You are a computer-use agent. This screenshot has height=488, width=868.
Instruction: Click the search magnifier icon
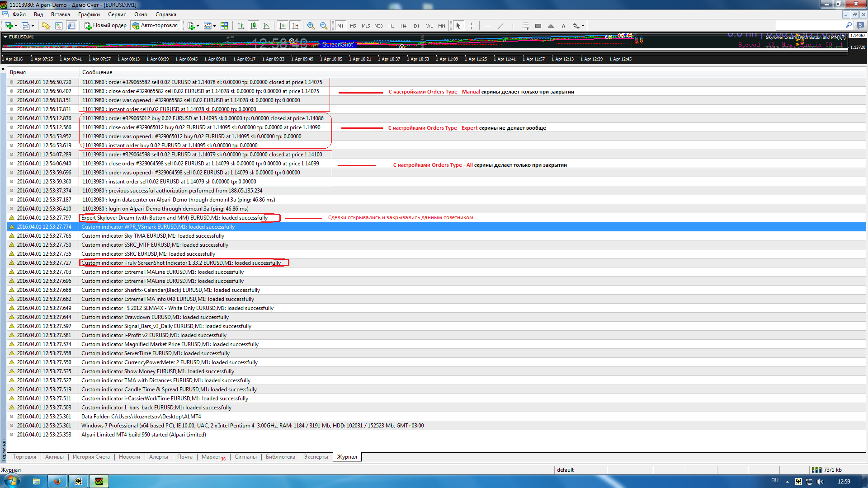point(849,25)
